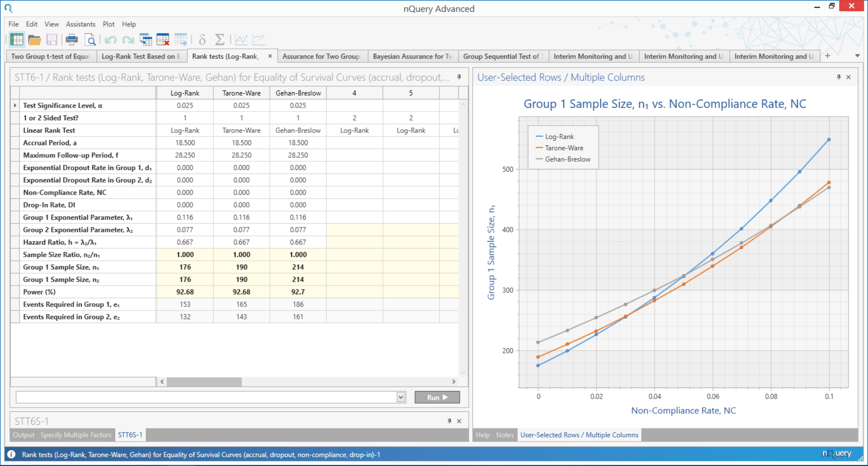Redo the last action
Viewport: 868px width, 466px height.
tap(128, 40)
